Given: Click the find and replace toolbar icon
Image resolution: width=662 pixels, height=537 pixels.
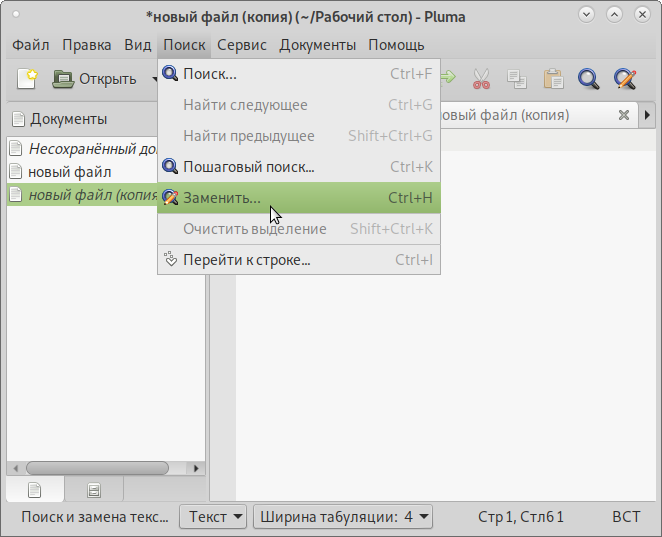Looking at the screenshot, I should pyautogui.click(x=625, y=79).
